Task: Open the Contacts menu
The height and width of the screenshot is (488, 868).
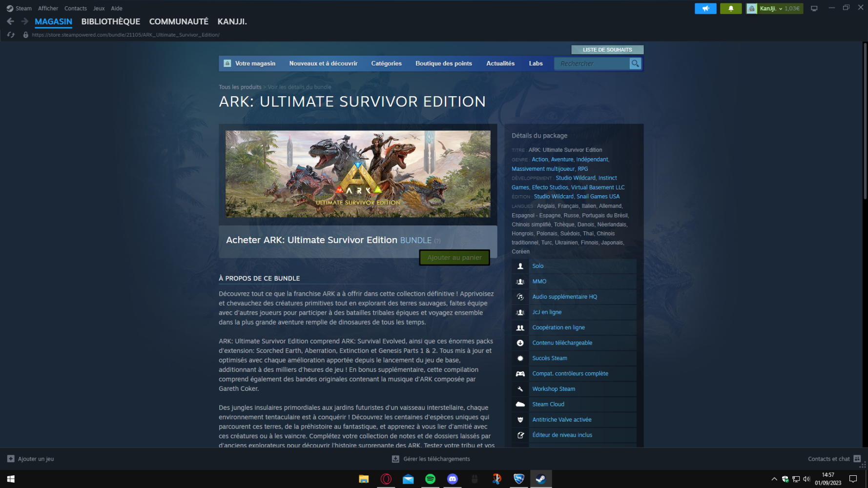Action: pos(76,8)
